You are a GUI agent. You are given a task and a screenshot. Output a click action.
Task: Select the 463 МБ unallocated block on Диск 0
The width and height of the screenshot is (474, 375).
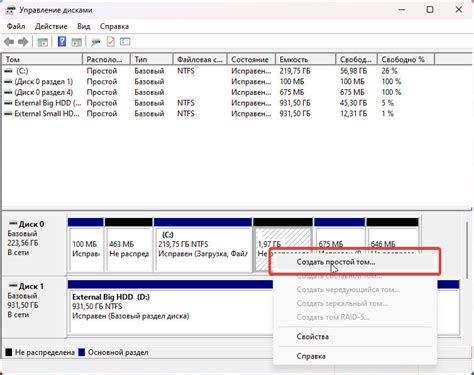point(129,245)
